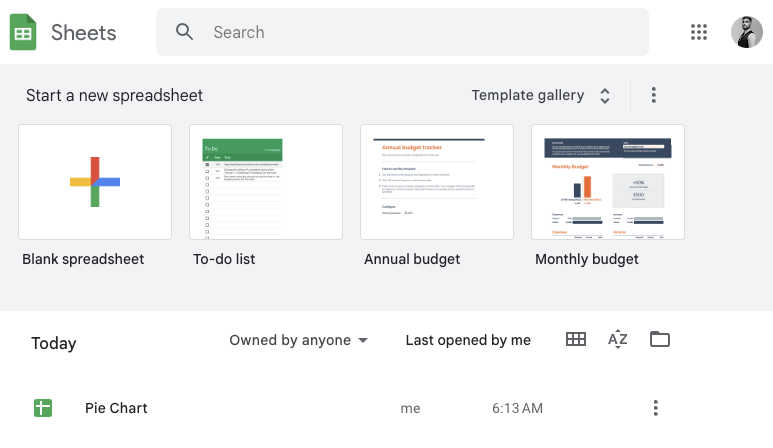Open the account profile avatar

pyautogui.click(x=746, y=32)
